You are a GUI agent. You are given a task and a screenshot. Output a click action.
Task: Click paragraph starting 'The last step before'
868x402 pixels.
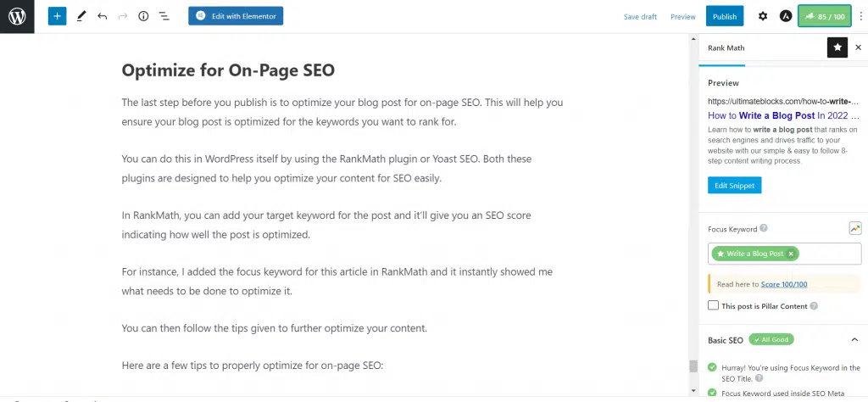[x=342, y=113]
